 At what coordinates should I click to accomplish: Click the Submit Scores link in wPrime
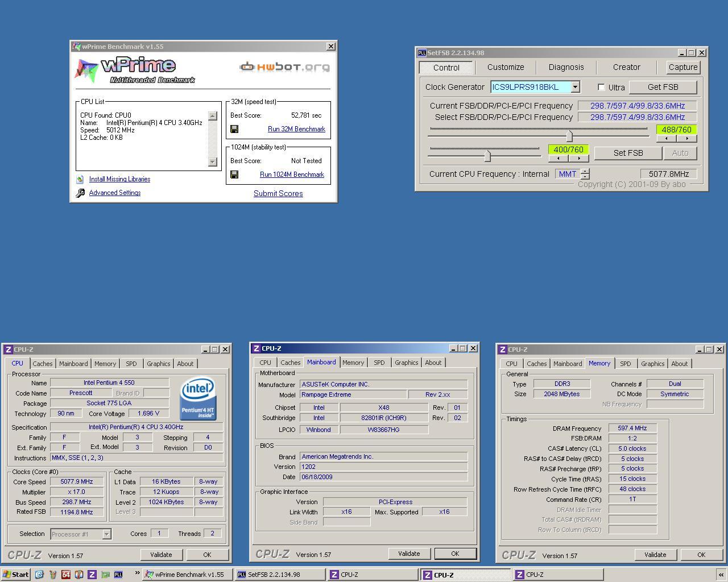click(x=278, y=193)
